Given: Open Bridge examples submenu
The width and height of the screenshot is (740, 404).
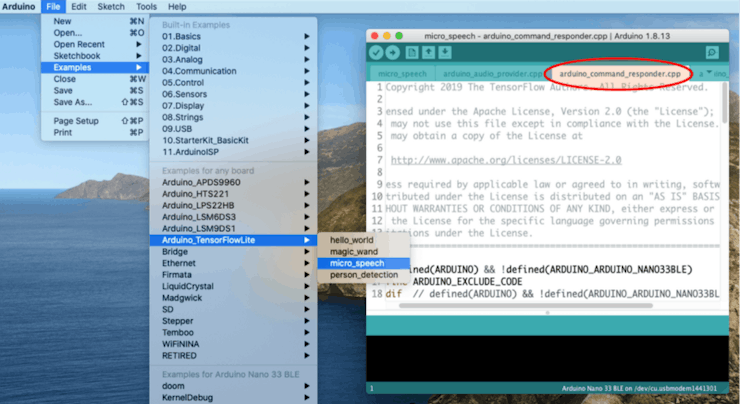Looking at the screenshot, I should pos(233,252).
